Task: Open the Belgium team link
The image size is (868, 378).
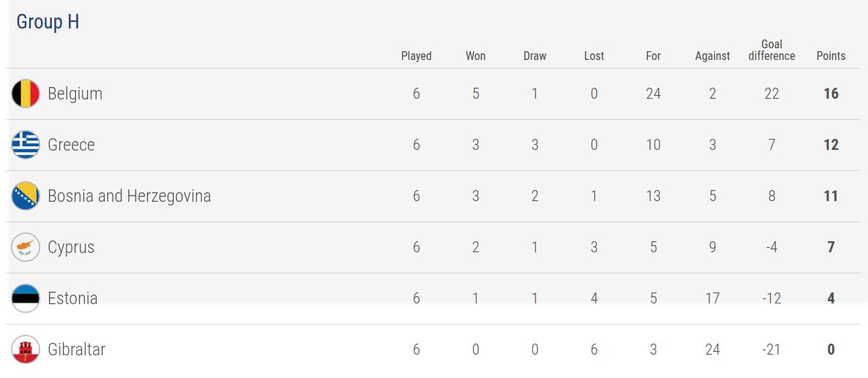Action: [x=75, y=94]
